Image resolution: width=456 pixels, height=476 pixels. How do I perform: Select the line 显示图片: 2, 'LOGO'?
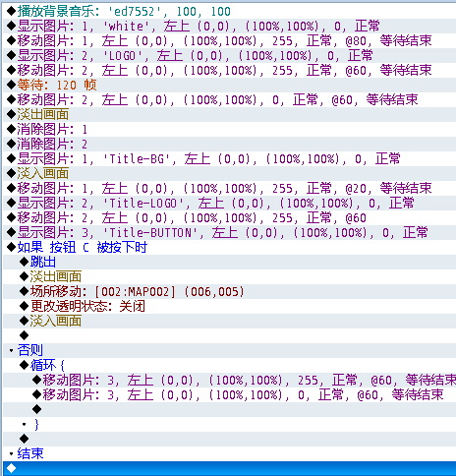coord(229,56)
